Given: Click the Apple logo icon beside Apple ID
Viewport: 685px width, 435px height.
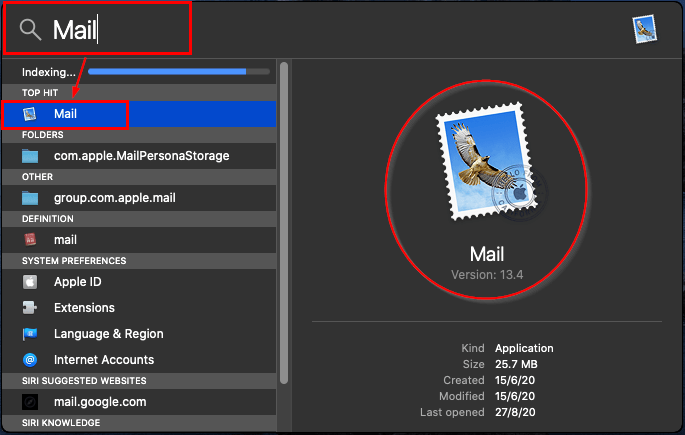Looking at the screenshot, I should tap(30, 282).
